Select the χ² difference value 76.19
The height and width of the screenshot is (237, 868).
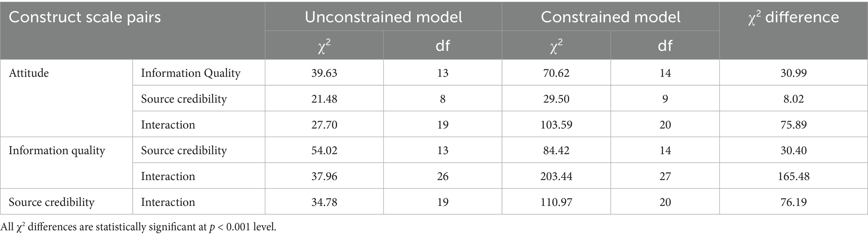(793, 202)
